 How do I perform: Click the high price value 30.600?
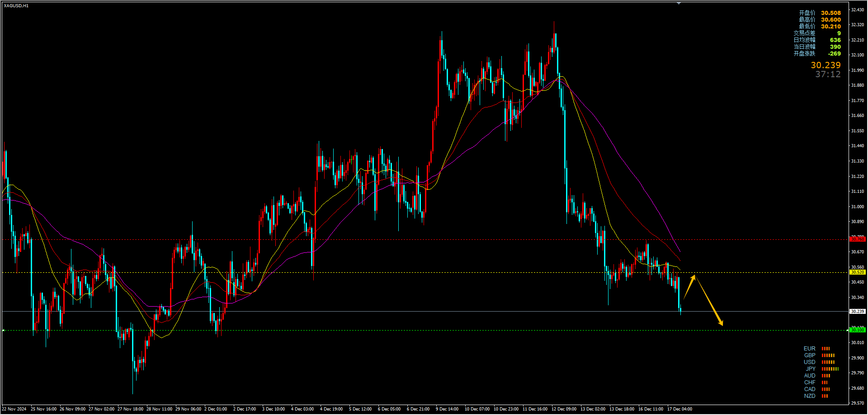831,20
